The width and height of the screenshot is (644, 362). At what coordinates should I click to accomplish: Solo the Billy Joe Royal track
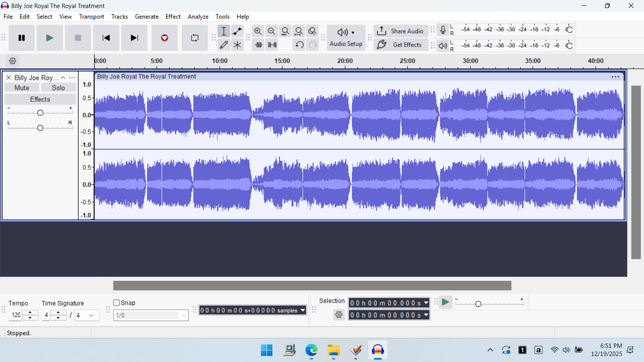pos(58,88)
